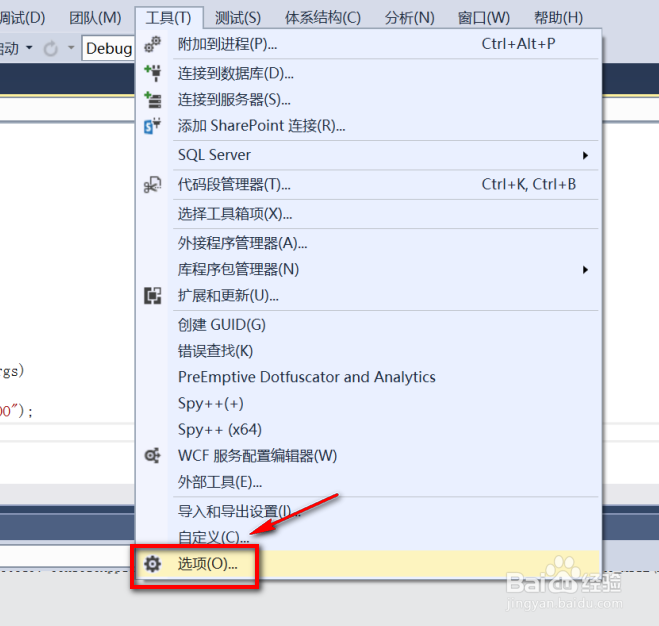The height and width of the screenshot is (626, 659).
Task: Open 库程序包管理器(N) menu item
Action: [x=369, y=269]
